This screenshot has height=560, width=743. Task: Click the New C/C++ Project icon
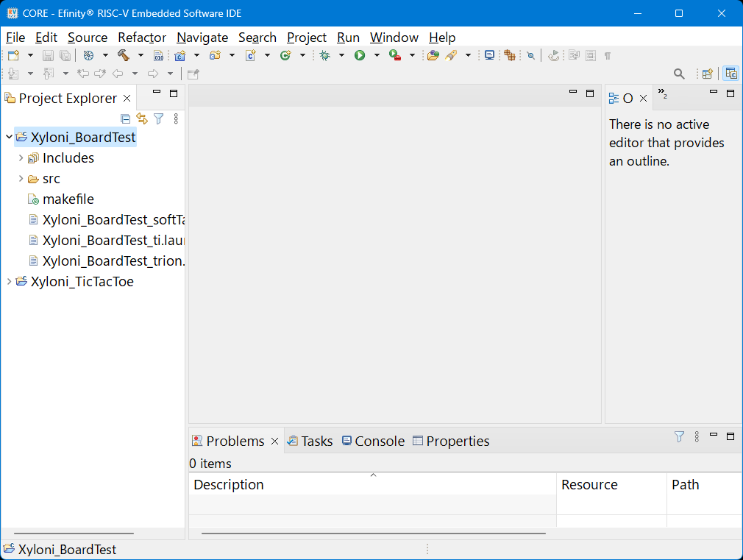[180, 55]
